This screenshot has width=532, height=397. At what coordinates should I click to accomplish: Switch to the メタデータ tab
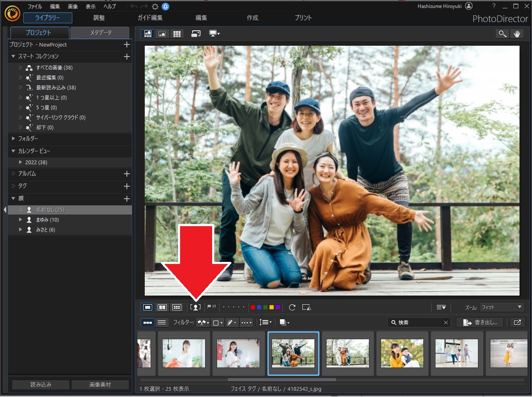tap(101, 32)
